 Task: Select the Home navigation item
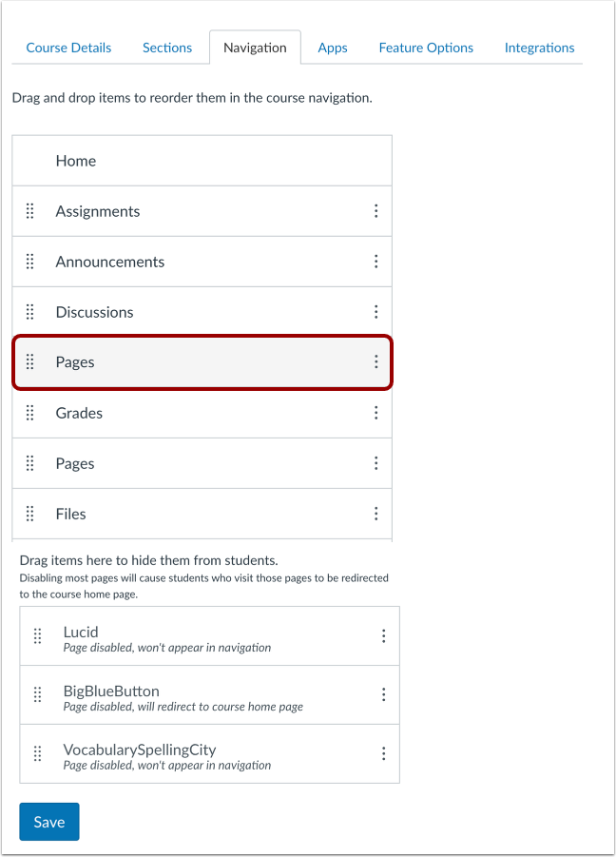(75, 160)
